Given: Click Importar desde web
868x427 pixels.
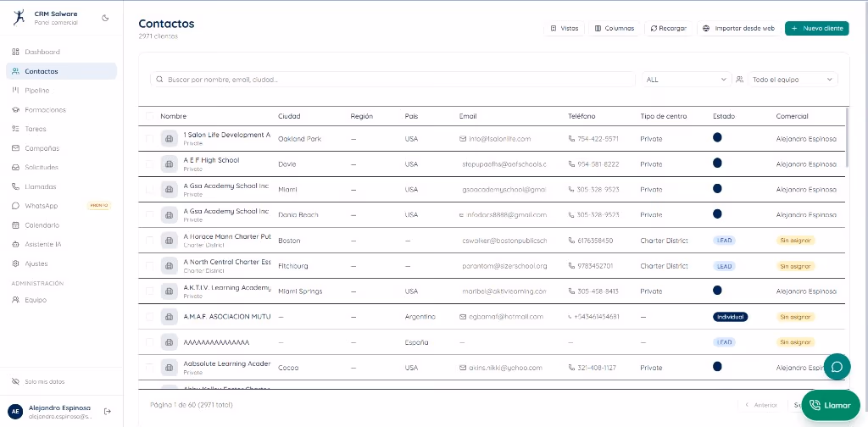Looking at the screenshot, I should click(x=738, y=28).
